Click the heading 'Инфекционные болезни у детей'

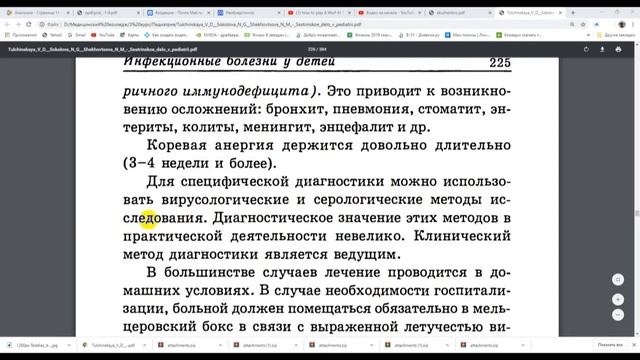pos(229,62)
